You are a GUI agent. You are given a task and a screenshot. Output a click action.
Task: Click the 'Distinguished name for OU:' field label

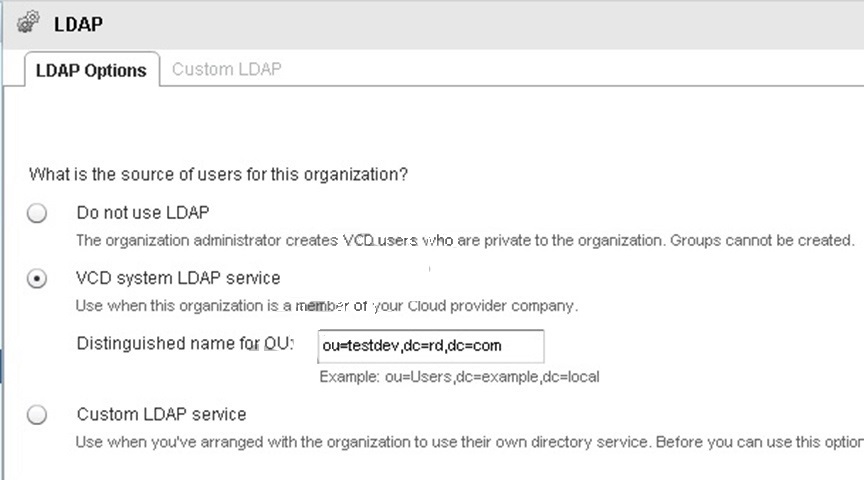185,343
